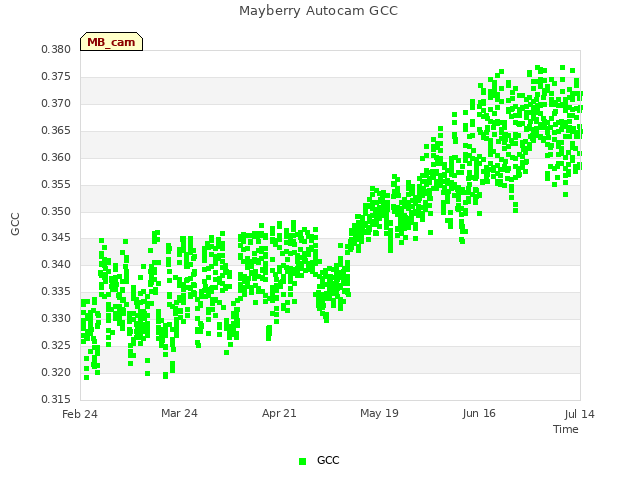Click the chart title Mayberry Autocam GCC
The height and width of the screenshot is (480, 640).
(318, 11)
